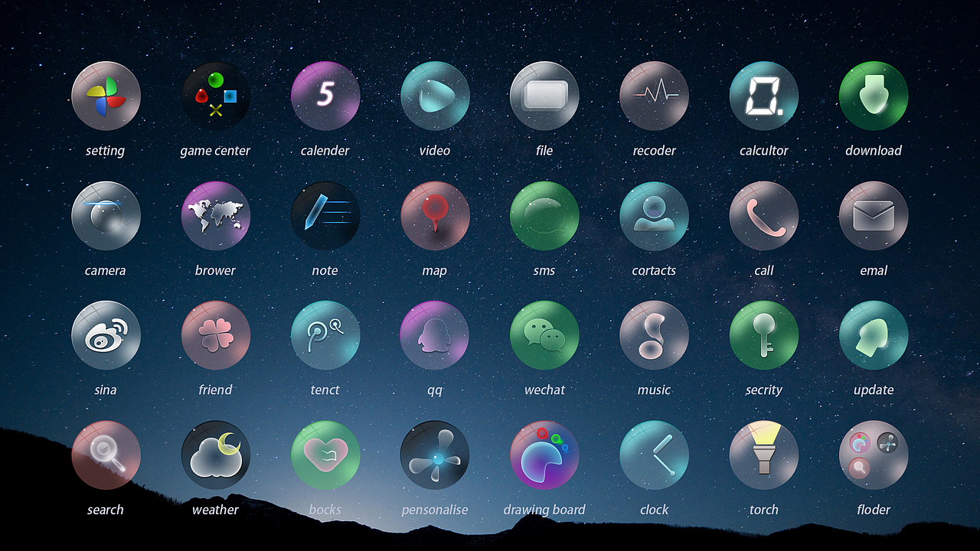Open the brower world map icon
This screenshot has height=551, width=980.
tap(216, 216)
